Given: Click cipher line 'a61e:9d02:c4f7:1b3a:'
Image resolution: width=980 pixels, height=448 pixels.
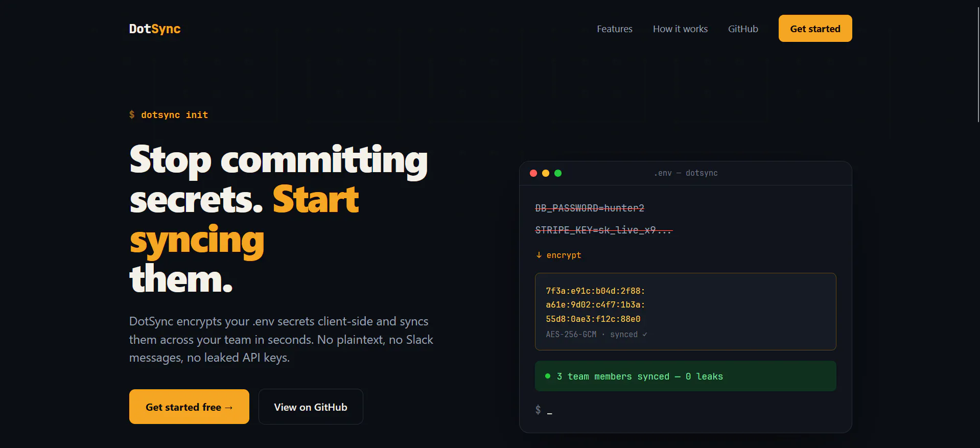Looking at the screenshot, I should (x=595, y=304).
